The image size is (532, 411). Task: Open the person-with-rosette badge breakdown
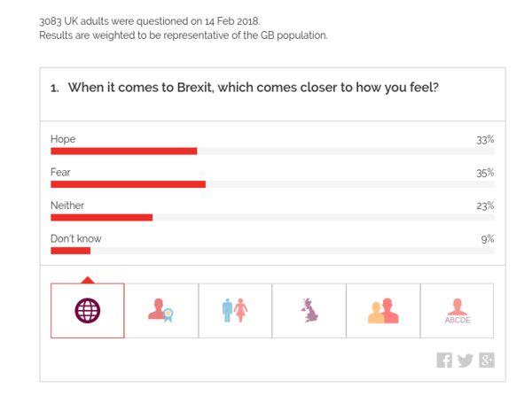coord(161,310)
